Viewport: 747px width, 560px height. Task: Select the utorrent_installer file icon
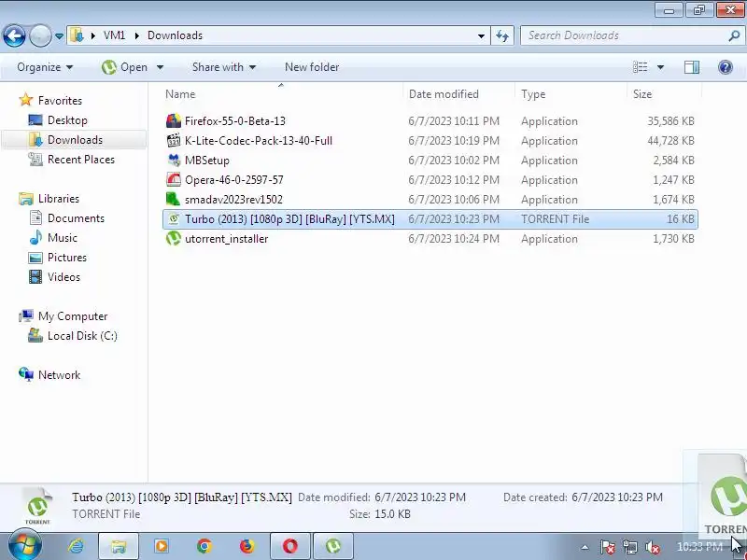tap(174, 239)
